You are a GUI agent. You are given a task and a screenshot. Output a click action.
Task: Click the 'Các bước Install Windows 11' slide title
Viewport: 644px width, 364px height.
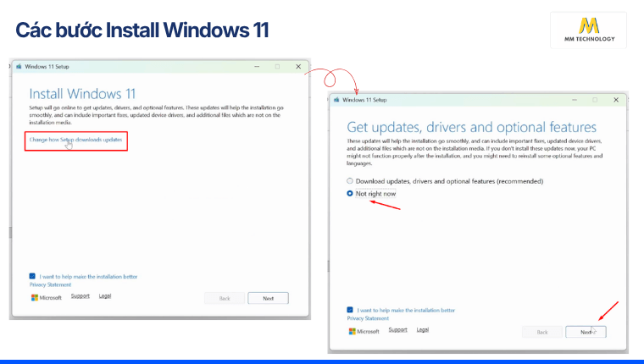pyautogui.click(x=142, y=30)
